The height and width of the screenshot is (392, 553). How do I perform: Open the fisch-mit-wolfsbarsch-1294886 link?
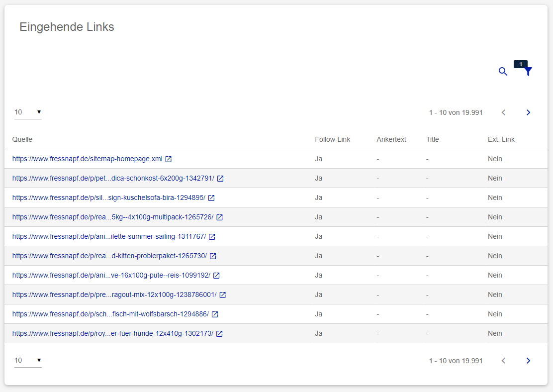tap(110, 314)
